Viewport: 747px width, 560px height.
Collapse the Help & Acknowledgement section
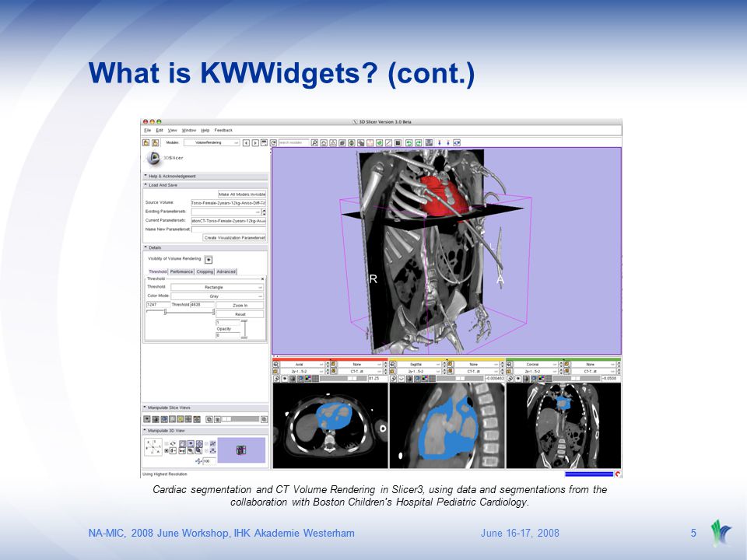(x=205, y=177)
